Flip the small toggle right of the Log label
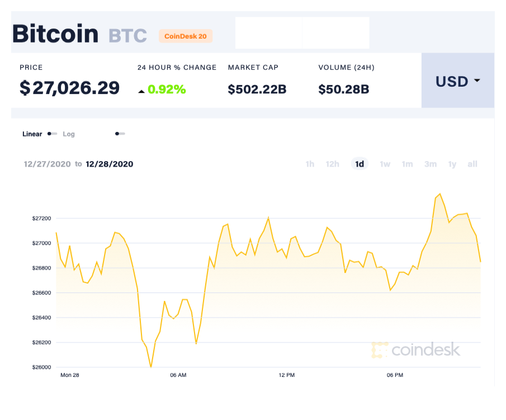506x420 pixels. 120,134
